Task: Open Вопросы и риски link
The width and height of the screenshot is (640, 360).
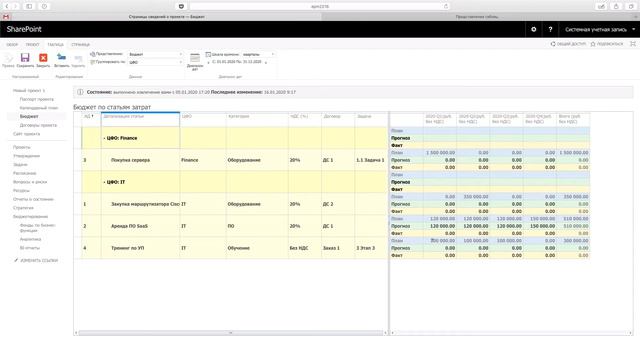Action: click(x=30, y=182)
